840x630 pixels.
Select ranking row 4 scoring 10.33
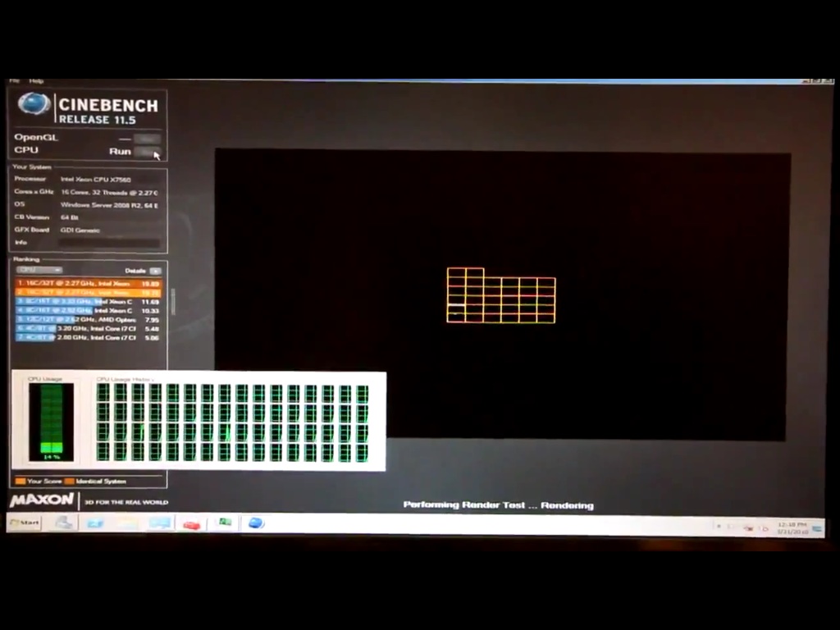coord(88,311)
